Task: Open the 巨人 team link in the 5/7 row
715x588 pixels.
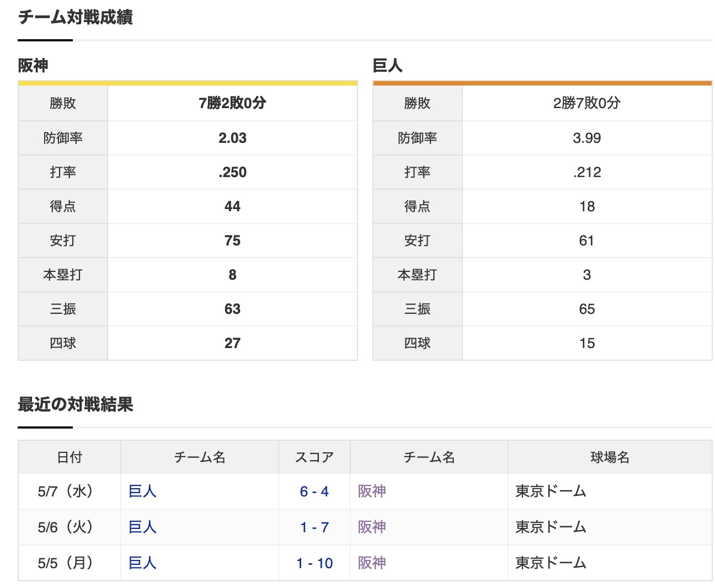Action: click(x=142, y=491)
